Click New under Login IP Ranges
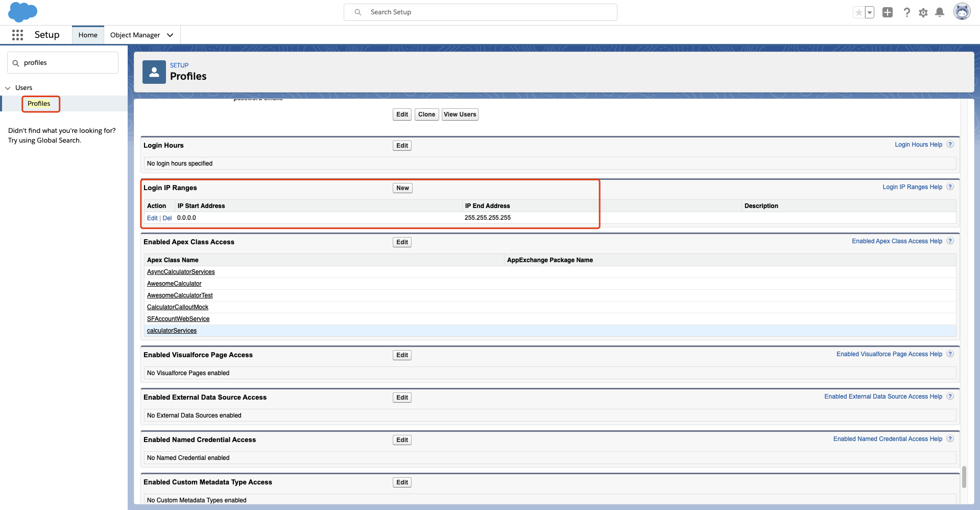This screenshot has height=510, width=980. point(402,188)
